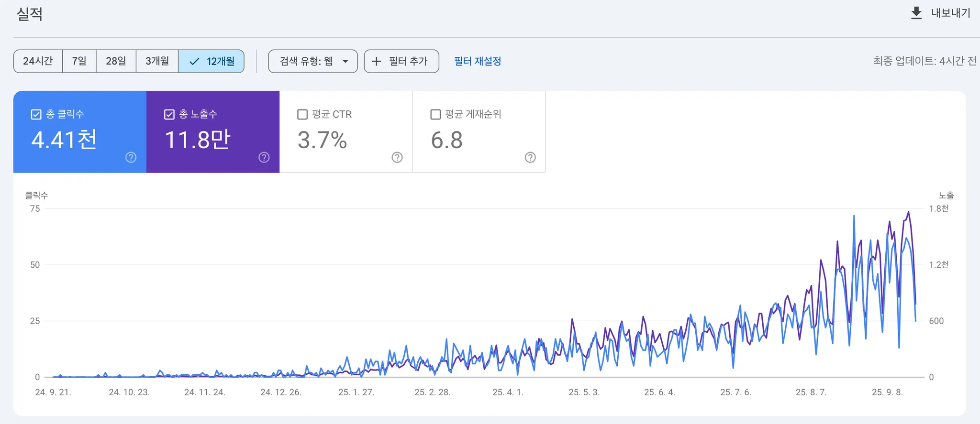Viewport: 980px width, 424px height.
Task: Click the 필터 추가 button
Action: (x=401, y=61)
